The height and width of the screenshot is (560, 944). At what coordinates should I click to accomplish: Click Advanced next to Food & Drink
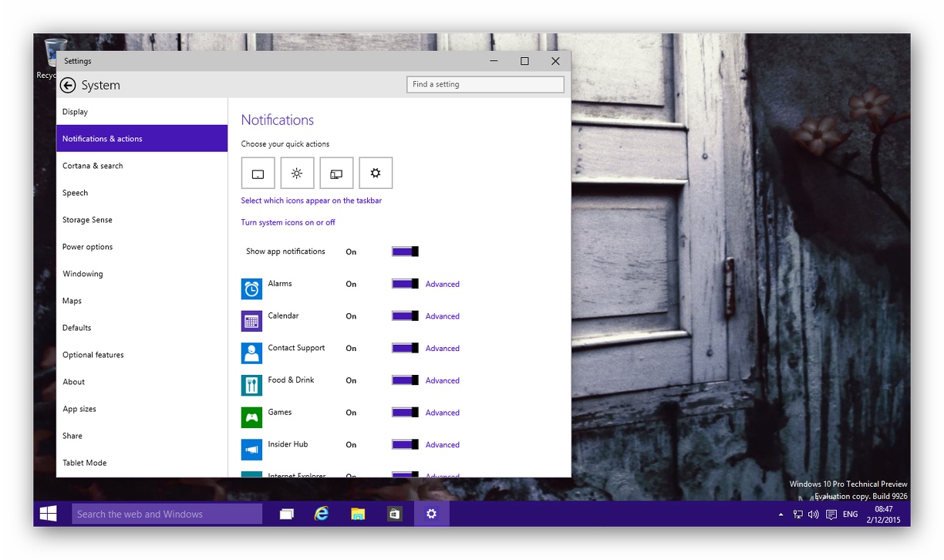pyautogui.click(x=443, y=380)
